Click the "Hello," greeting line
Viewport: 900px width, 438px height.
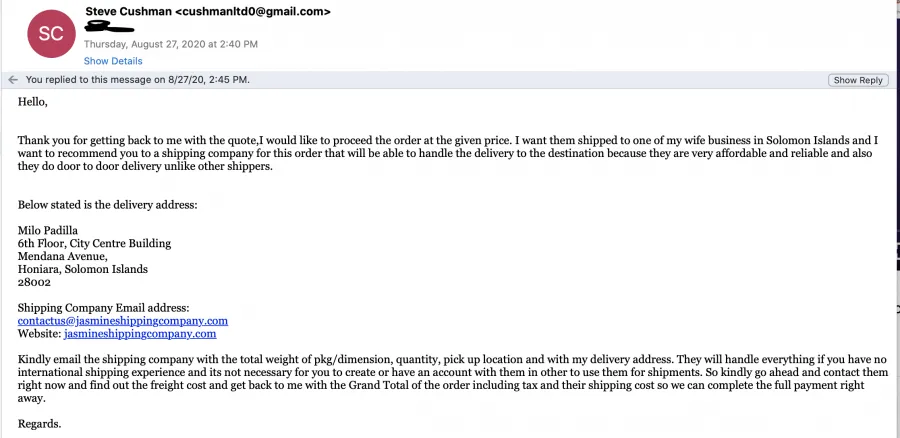33,102
